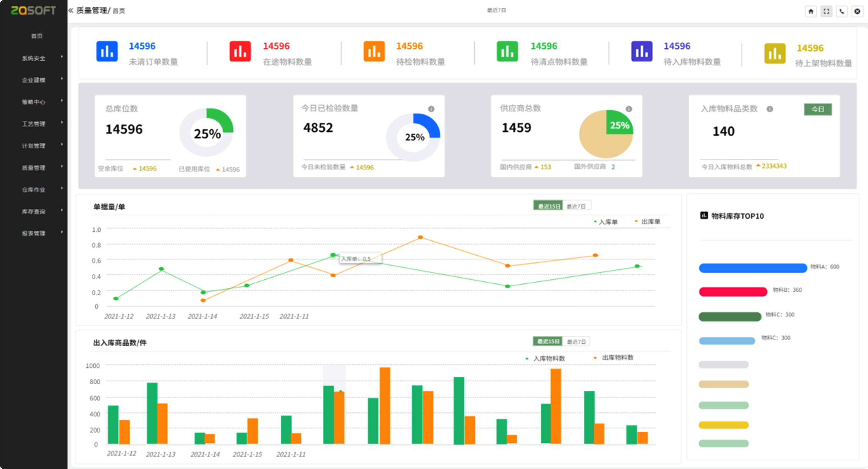Open 首页 in the sidebar

click(x=37, y=36)
